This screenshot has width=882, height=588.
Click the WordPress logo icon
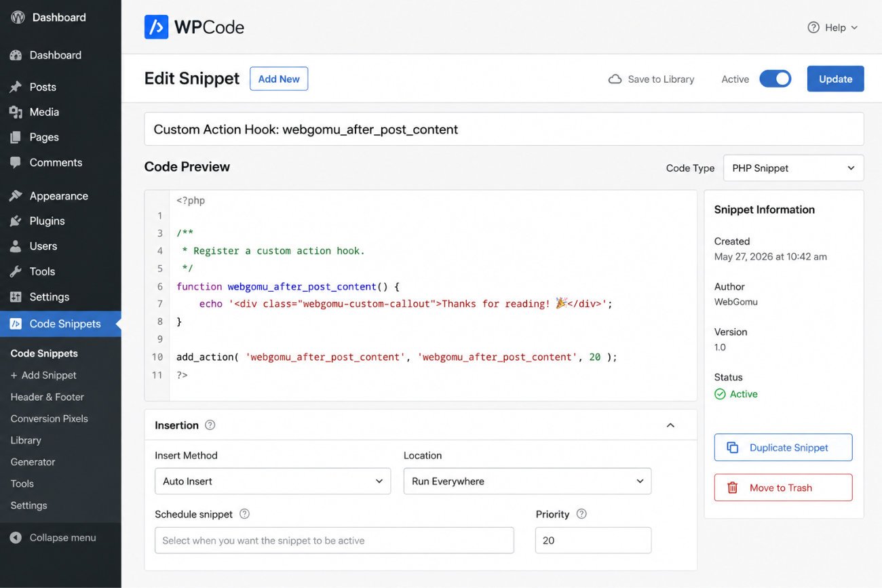(x=18, y=18)
